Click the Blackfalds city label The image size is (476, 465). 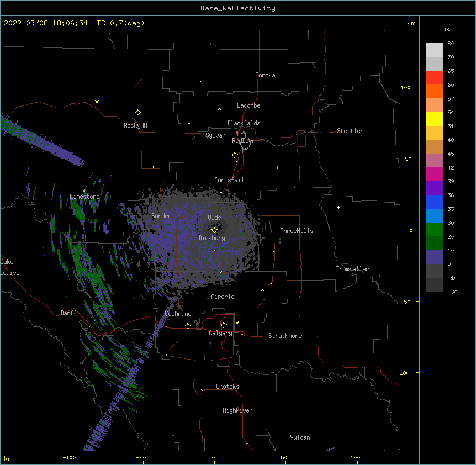coord(244,123)
